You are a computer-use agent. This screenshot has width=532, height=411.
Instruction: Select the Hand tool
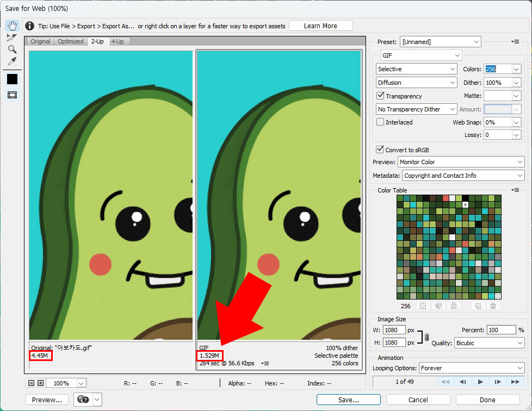click(12, 26)
